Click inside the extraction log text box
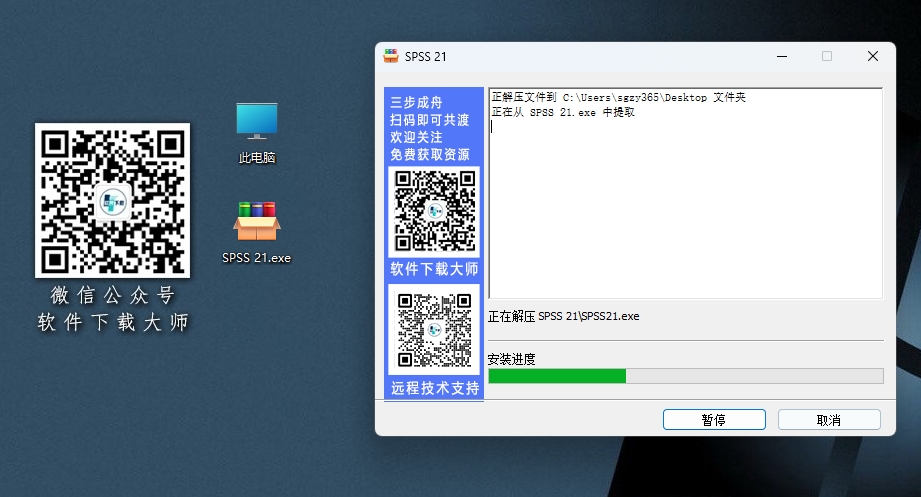 click(685, 194)
